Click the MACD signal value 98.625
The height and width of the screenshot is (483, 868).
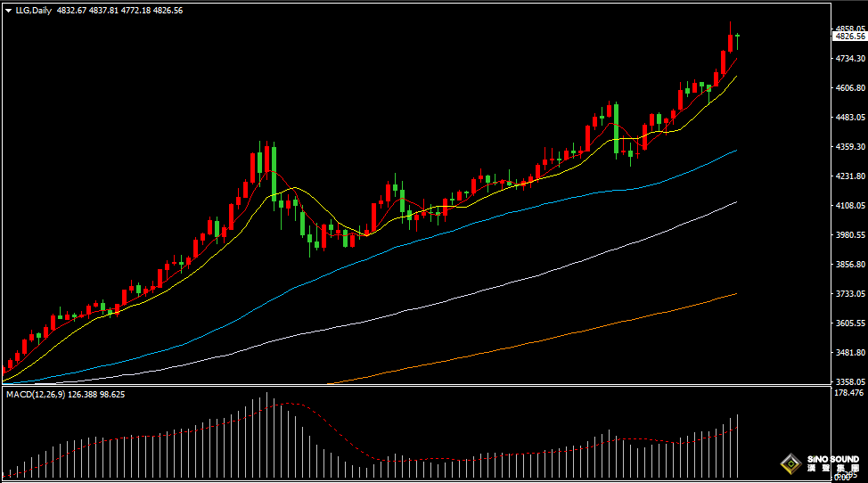coord(112,395)
